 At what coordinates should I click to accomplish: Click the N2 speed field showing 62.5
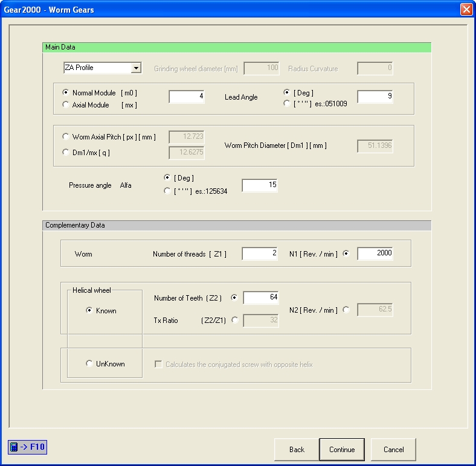tap(375, 310)
